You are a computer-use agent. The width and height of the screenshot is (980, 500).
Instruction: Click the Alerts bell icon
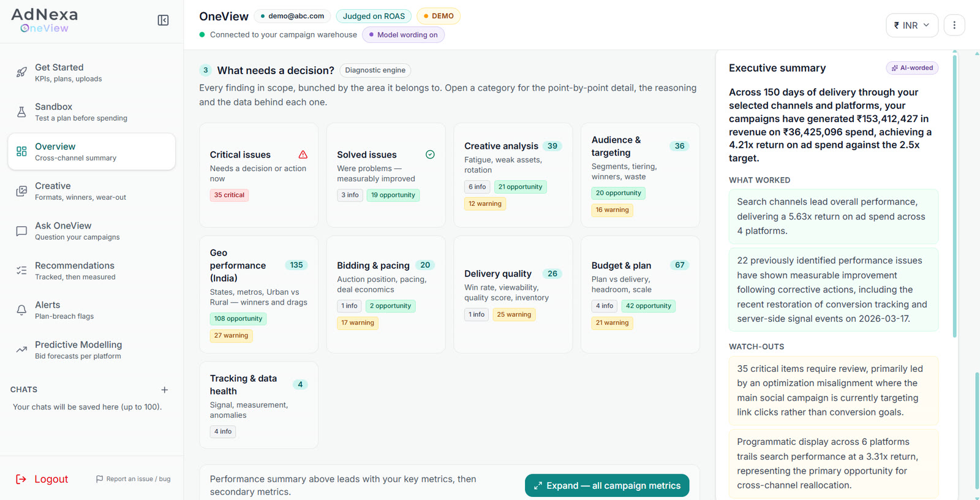point(21,310)
